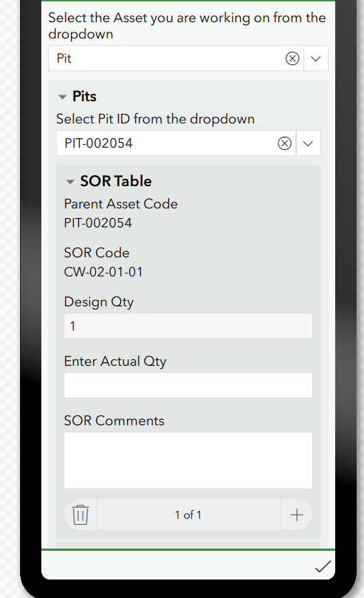Screen dimensions: 364x598
Task: Expand the Pit ID dropdown arrow
Action: click(x=308, y=143)
